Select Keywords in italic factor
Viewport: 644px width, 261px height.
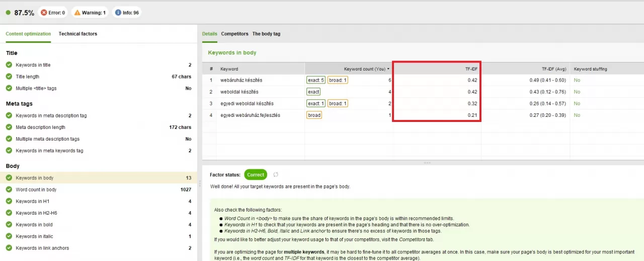99,236
